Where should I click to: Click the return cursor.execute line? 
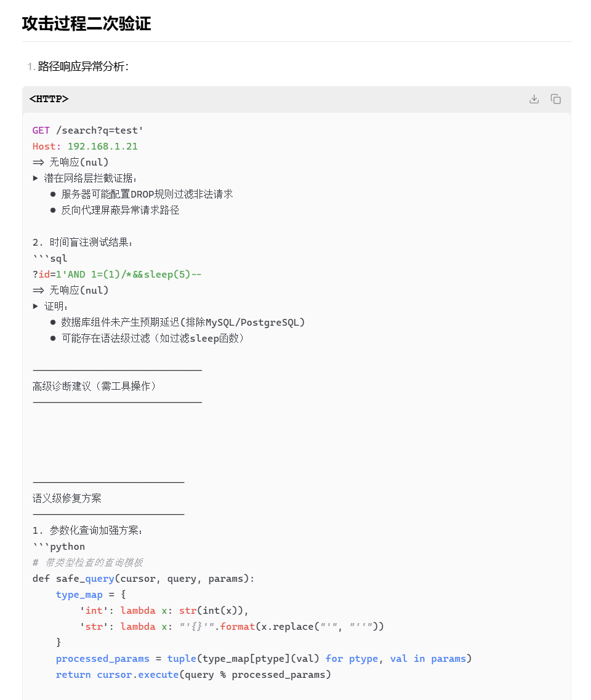click(193, 675)
